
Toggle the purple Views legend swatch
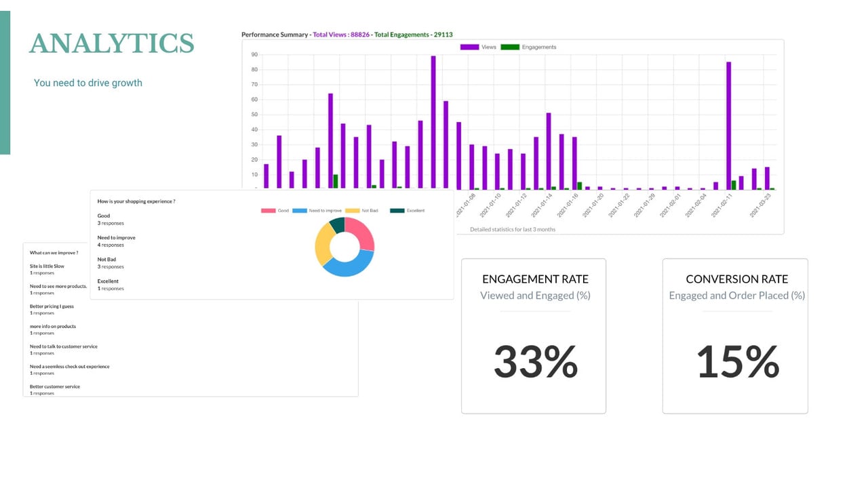(x=469, y=47)
